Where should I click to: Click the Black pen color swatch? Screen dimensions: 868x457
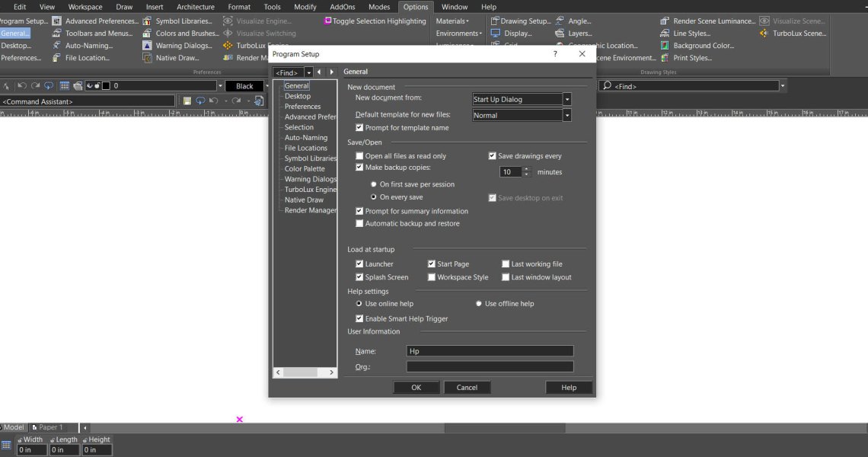[x=244, y=86]
